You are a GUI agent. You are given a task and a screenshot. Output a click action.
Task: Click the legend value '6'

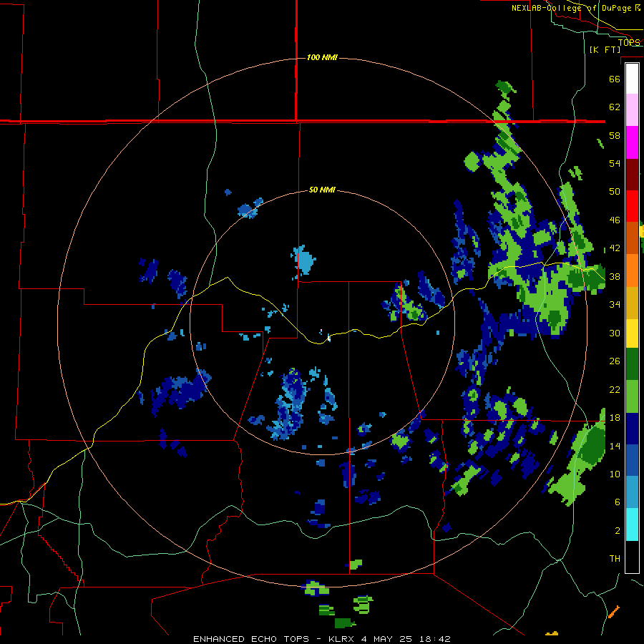(x=618, y=502)
